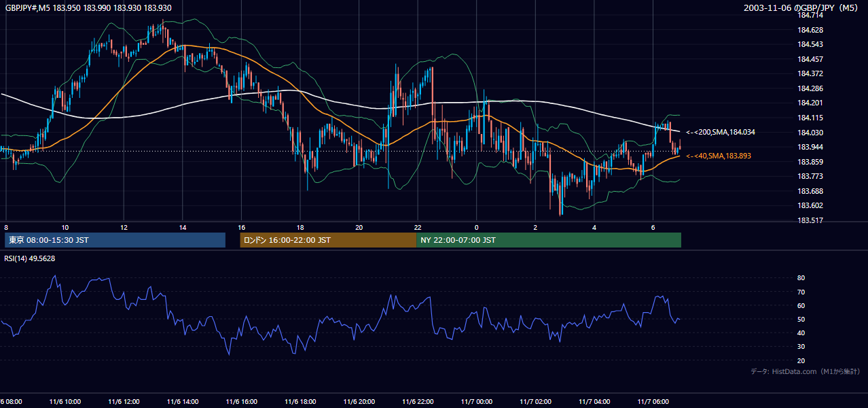Viewport: 868px width, 408px height.
Task: Click hour tick 14 under the price chart
Action: 183,227
